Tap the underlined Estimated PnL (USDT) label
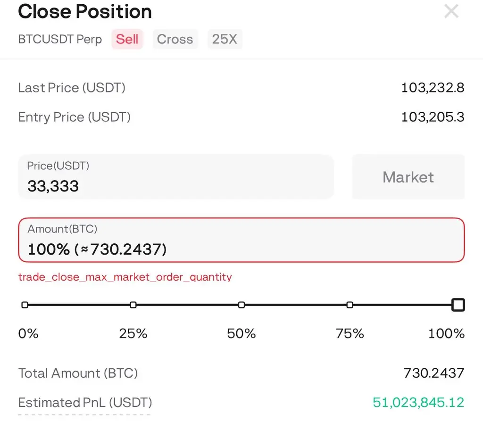Image resolution: width=483 pixels, height=448 pixels. click(85, 403)
